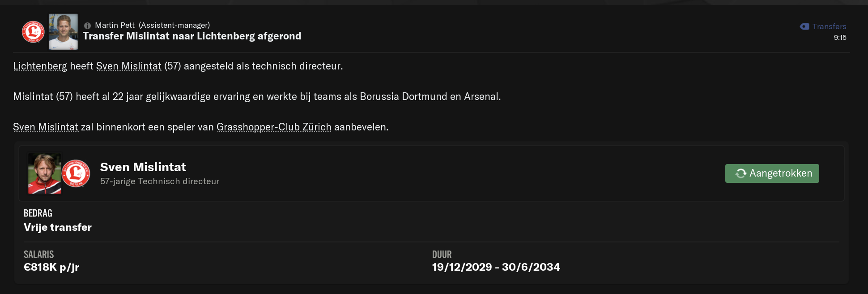Viewport: 868px width, 294px height.
Task: Click the Mislintat link before 22 jaar ervaring
Action: click(x=33, y=96)
